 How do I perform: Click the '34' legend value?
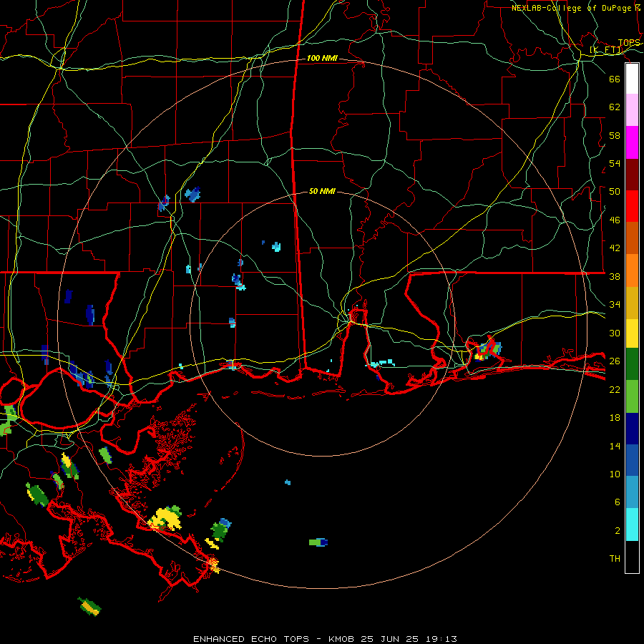point(615,305)
